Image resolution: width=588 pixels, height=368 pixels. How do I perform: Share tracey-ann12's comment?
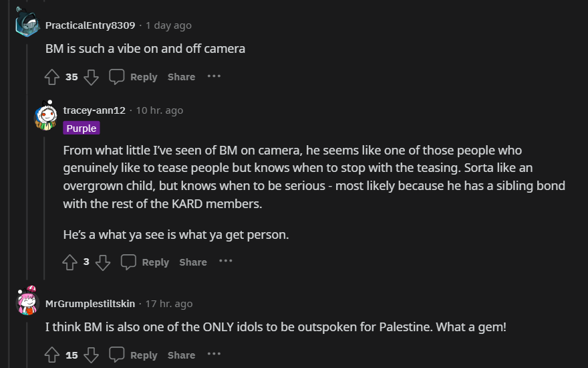point(193,262)
